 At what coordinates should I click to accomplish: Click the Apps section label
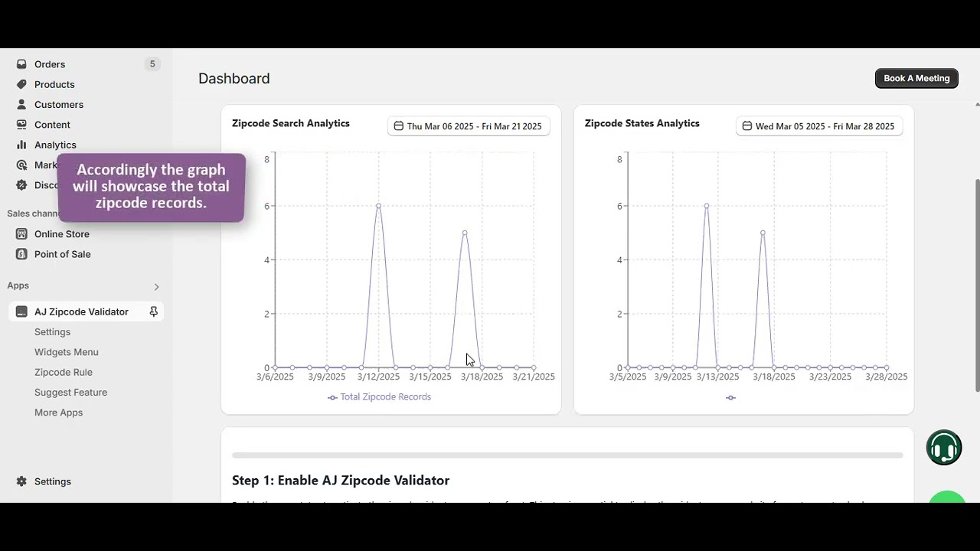click(x=18, y=285)
